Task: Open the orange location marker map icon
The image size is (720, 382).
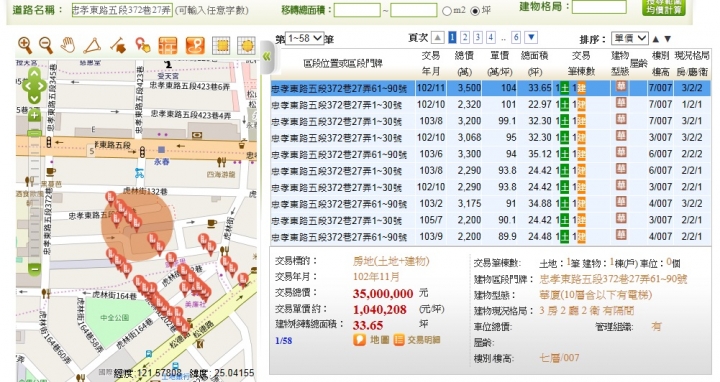Action: (195, 46)
